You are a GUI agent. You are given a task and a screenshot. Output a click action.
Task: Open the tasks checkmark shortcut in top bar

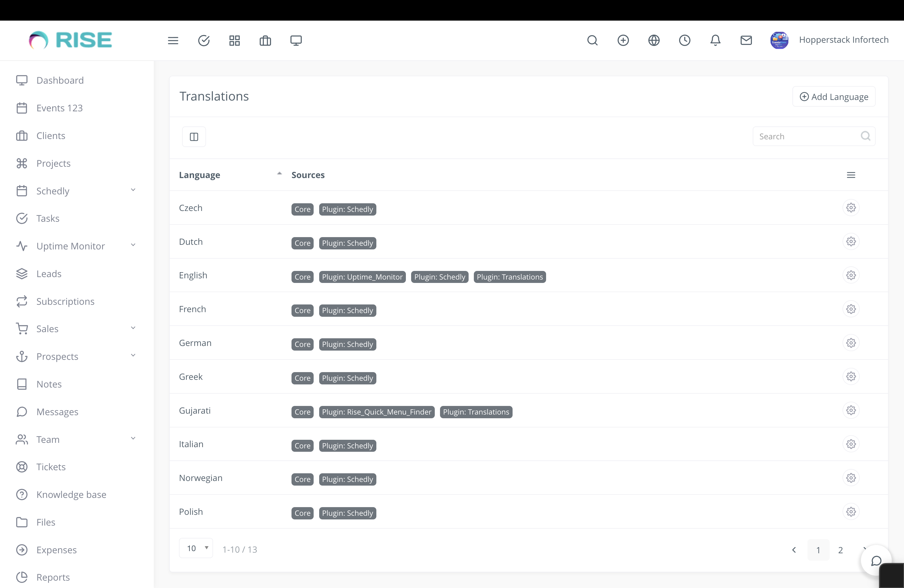coord(204,40)
